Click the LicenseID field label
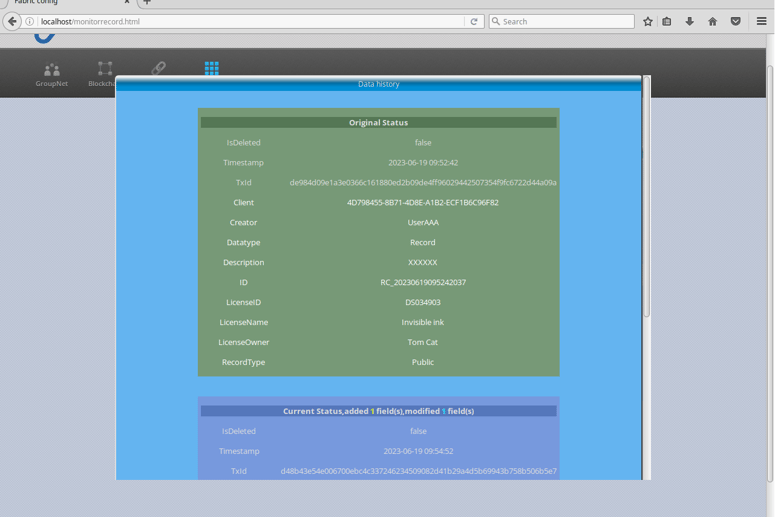The width and height of the screenshot is (775, 517). (244, 302)
